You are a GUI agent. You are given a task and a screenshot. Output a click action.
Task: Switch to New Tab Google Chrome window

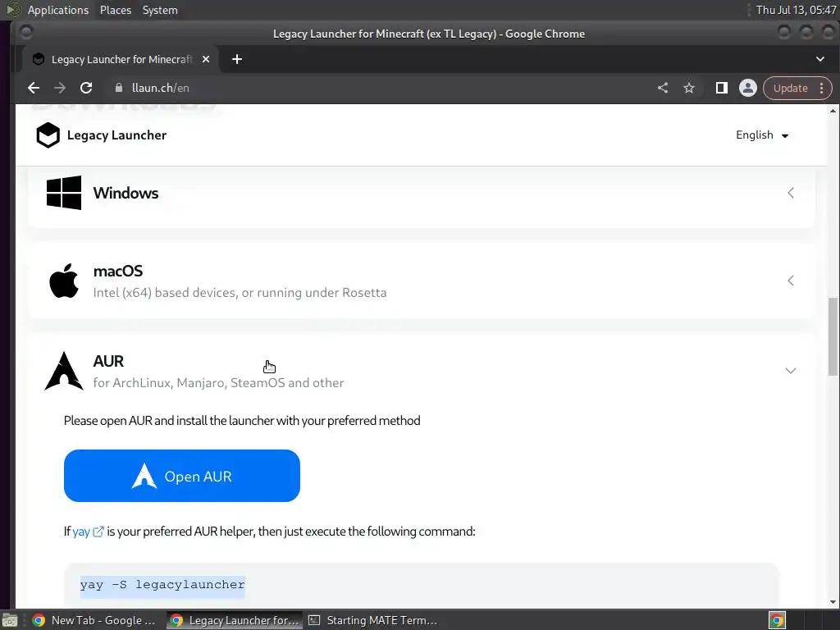point(94,620)
